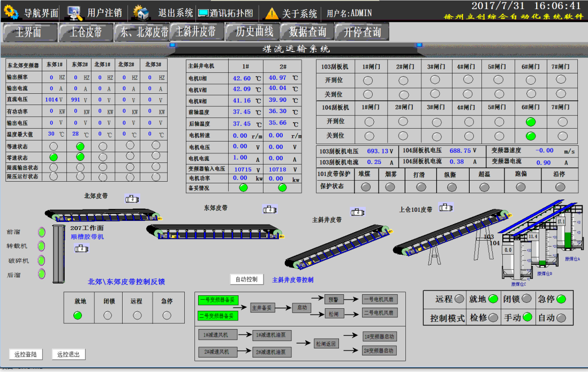588x372 pixels.
Task: Open the 数据查询 tab
Action: pos(307,32)
